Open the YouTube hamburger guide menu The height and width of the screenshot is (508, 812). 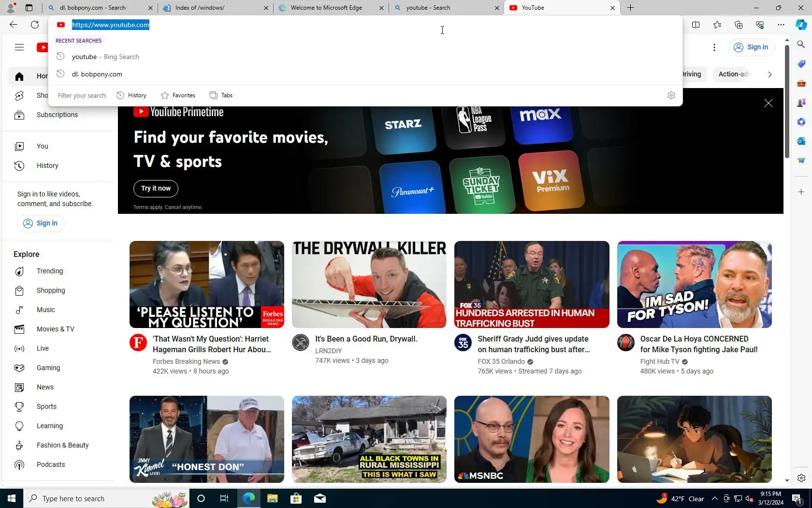19,47
